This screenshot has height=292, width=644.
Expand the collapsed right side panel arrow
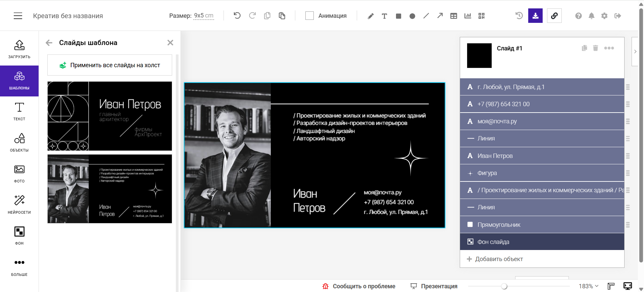click(x=635, y=51)
